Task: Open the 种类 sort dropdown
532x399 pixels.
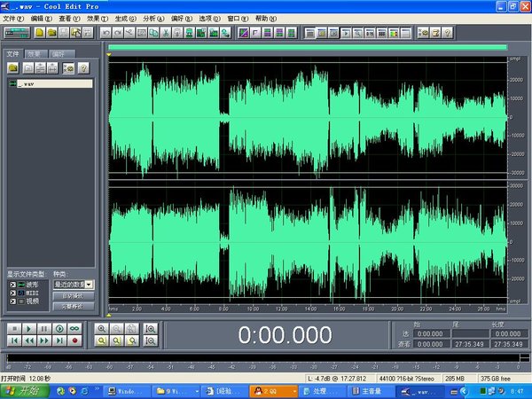Action: tap(89, 284)
